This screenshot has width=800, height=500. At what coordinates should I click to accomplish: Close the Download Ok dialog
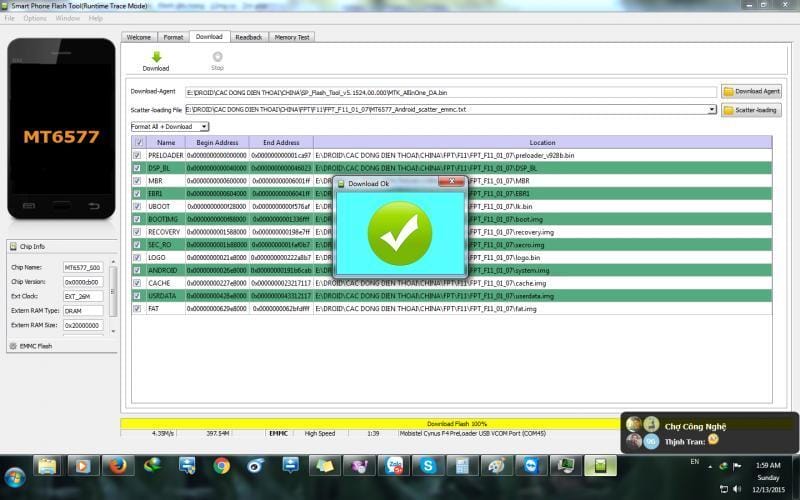(x=451, y=182)
